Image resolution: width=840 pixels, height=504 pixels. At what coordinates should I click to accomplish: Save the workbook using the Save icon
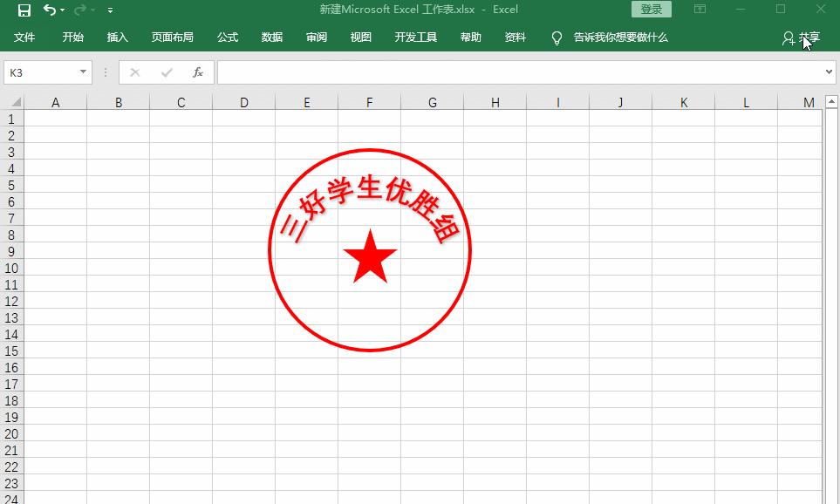(25, 9)
